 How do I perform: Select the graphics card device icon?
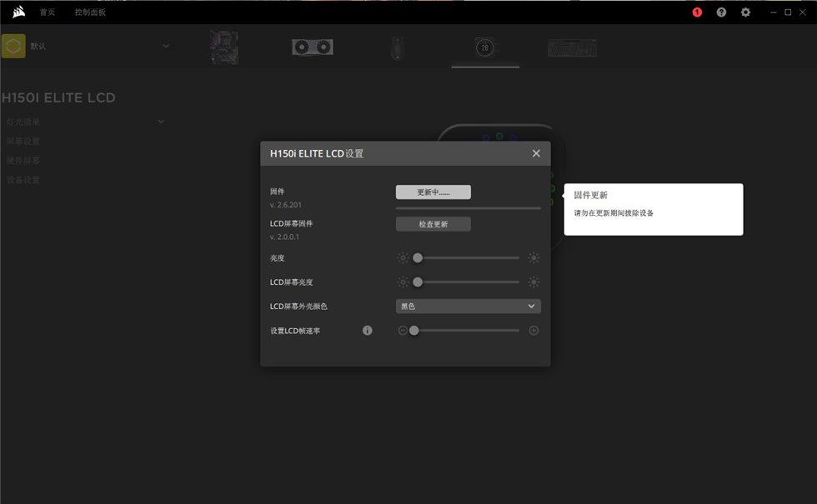[x=313, y=47]
